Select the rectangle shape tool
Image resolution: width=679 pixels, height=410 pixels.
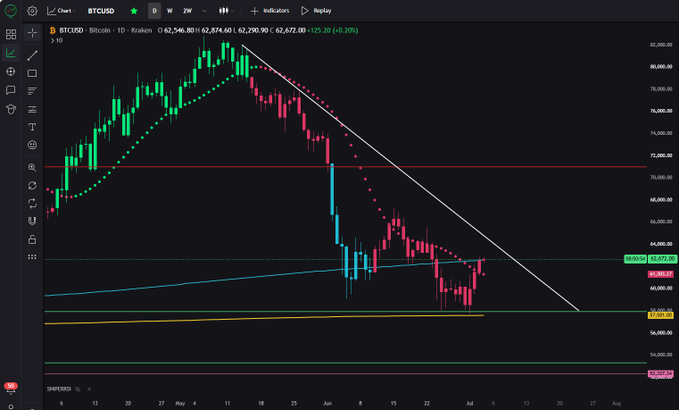pos(32,74)
